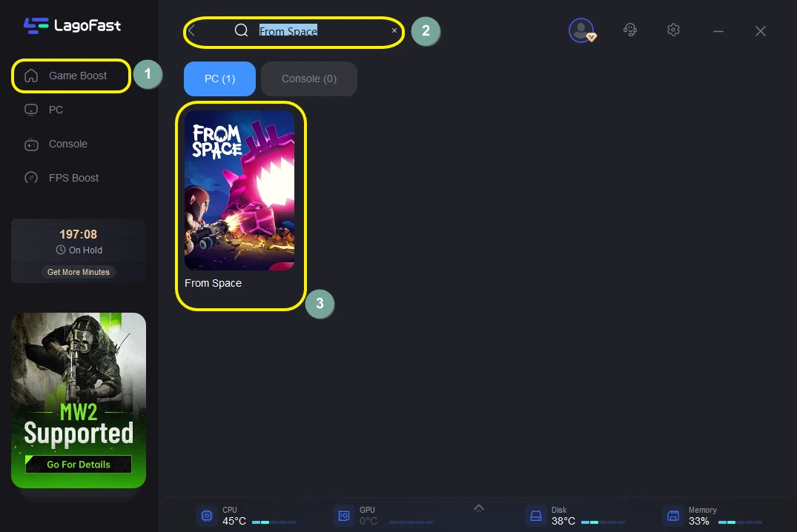The image size is (797, 532).
Task: Click the GPU status icon
Action: point(344,515)
